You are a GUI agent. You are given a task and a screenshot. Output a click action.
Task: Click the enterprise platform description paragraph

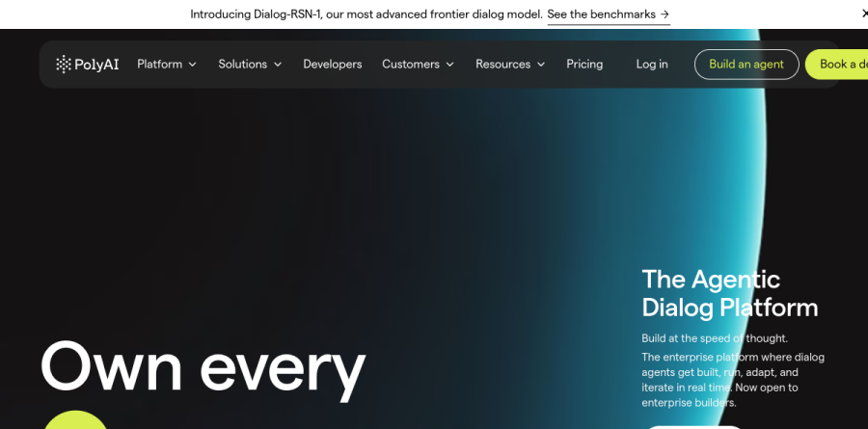pos(733,380)
